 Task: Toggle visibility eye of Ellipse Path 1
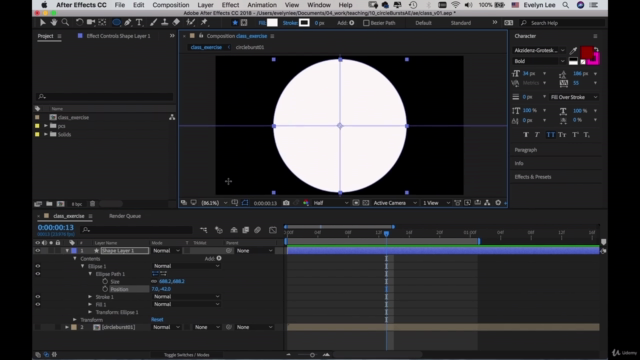(38, 274)
